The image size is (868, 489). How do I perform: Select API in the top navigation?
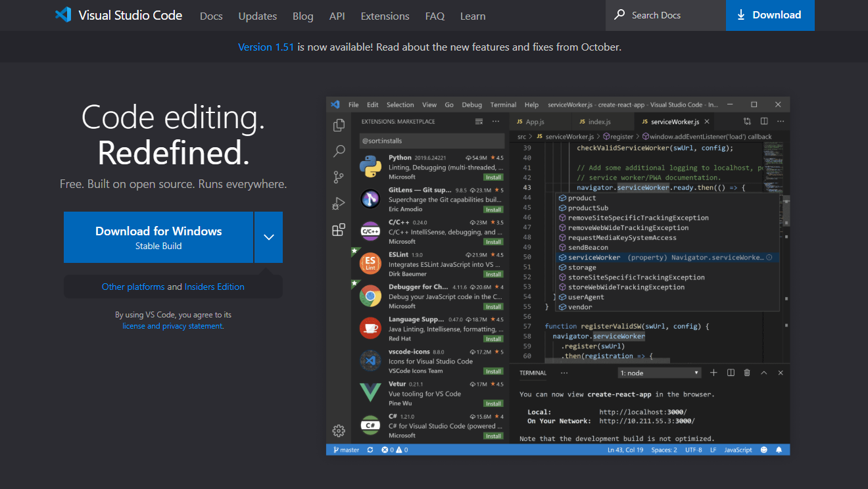(337, 16)
